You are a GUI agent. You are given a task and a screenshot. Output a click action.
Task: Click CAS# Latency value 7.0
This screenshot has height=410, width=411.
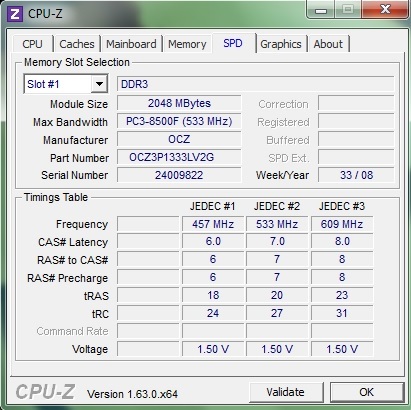(x=277, y=242)
